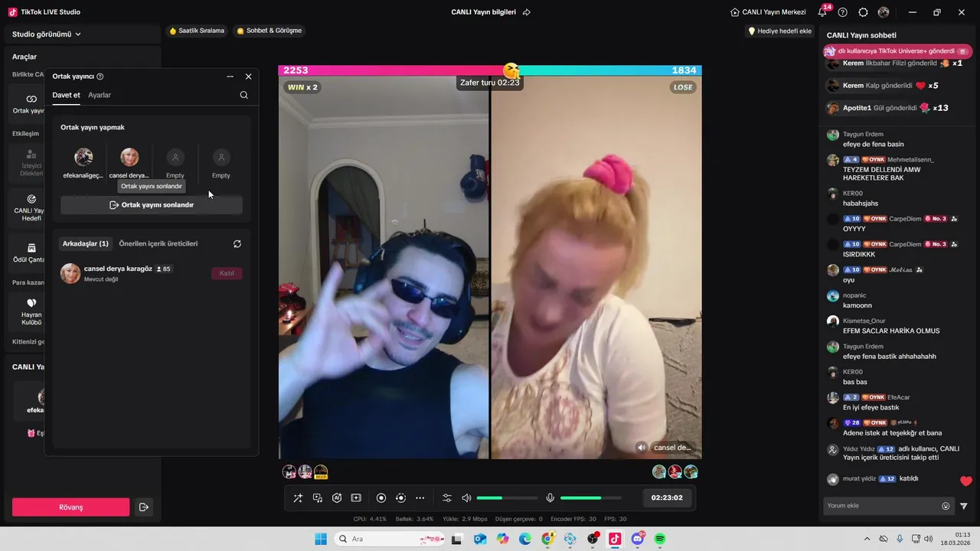Image resolution: width=980 pixels, height=551 pixels.
Task: Adjust the microphone volume slider
Action: (590, 498)
